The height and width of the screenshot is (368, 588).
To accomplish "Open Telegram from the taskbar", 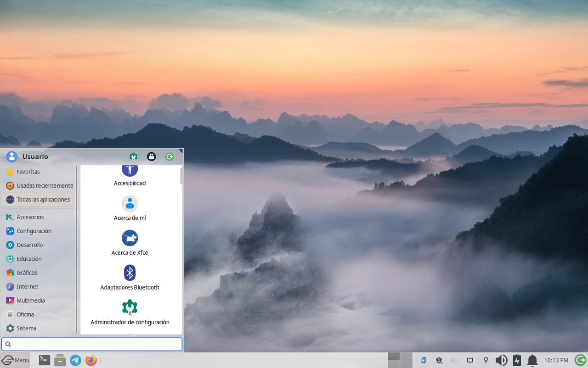I will 75,360.
